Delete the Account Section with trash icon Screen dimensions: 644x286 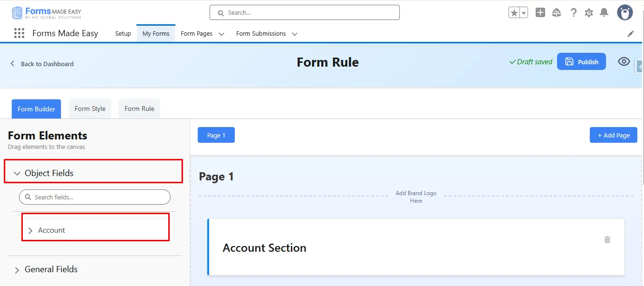(607, 240)
